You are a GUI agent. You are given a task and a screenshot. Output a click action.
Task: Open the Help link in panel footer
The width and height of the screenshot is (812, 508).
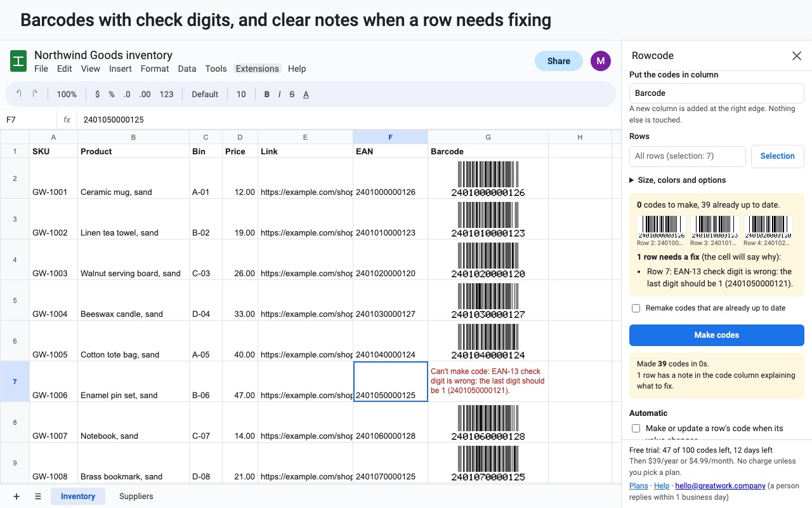(x=662, y=486)
